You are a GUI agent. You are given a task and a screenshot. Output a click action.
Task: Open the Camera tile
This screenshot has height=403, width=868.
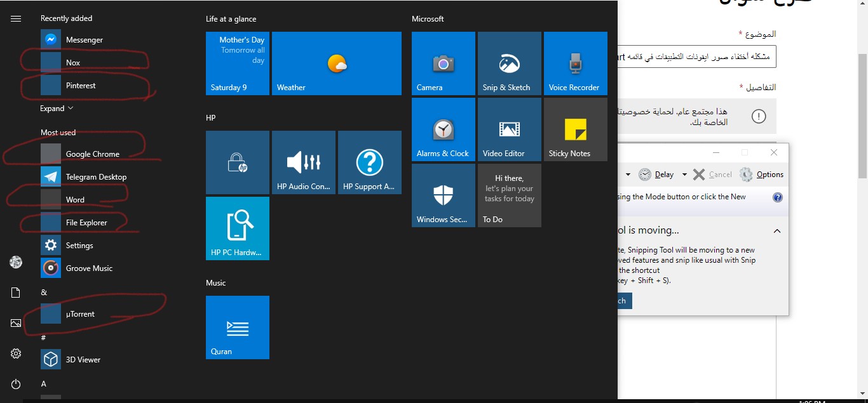tap(444, 63)
